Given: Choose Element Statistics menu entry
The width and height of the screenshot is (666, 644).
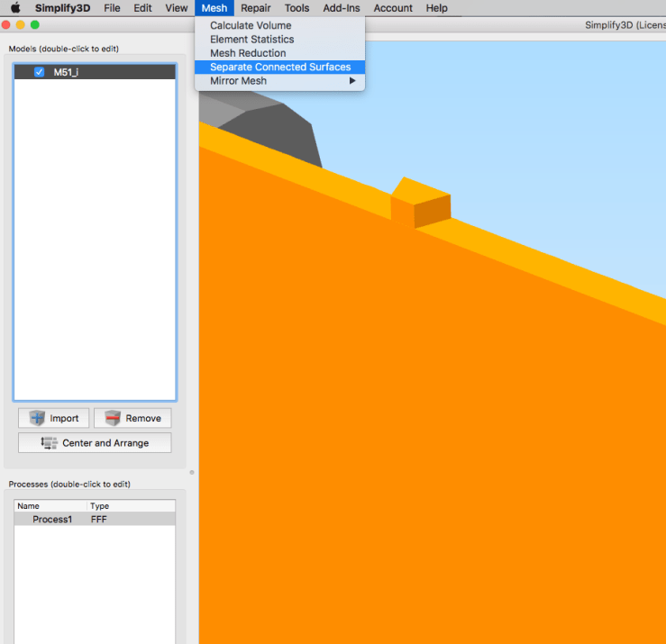Looking at the screenshot, I should tap(279, 39).
